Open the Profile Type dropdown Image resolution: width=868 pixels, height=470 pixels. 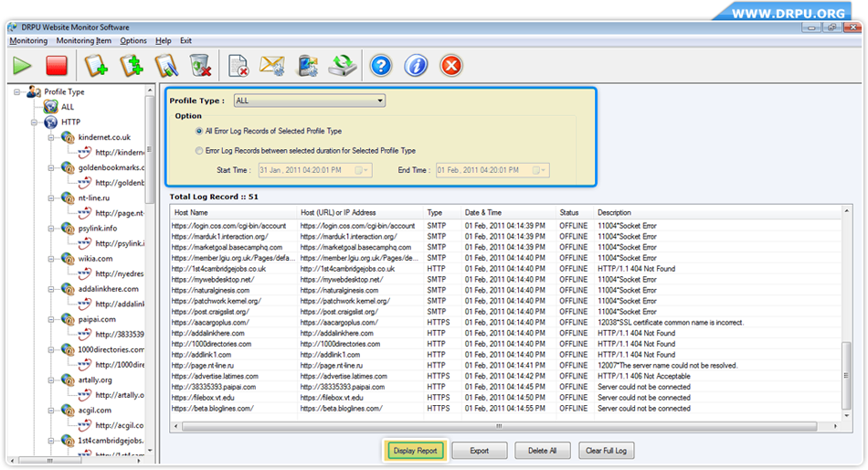[310, 101]
